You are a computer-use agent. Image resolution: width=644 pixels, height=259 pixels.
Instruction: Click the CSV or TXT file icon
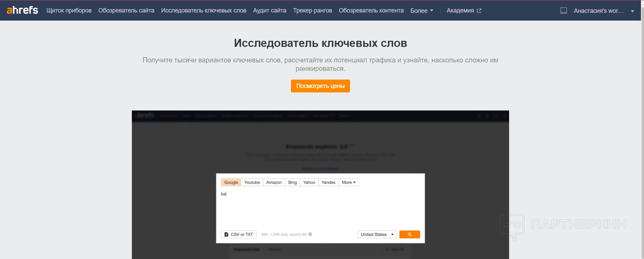pyautogui.click(x=226, y=234)
